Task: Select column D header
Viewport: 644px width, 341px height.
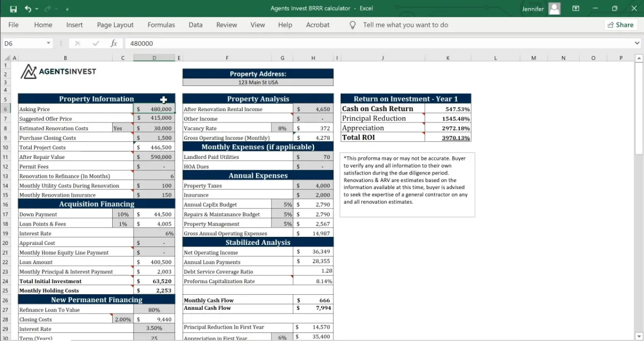Action: (x=154, y=58)
